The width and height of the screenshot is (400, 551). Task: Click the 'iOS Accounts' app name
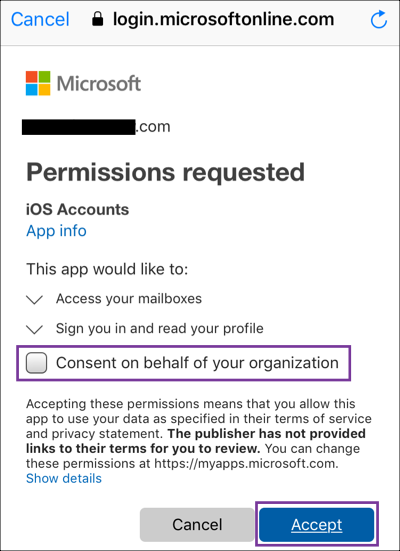pos(77,209)
